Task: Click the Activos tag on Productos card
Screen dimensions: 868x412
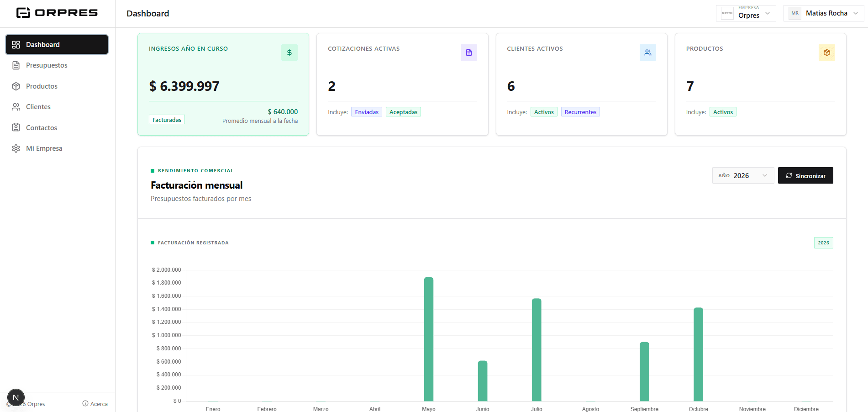Action: 723,112
